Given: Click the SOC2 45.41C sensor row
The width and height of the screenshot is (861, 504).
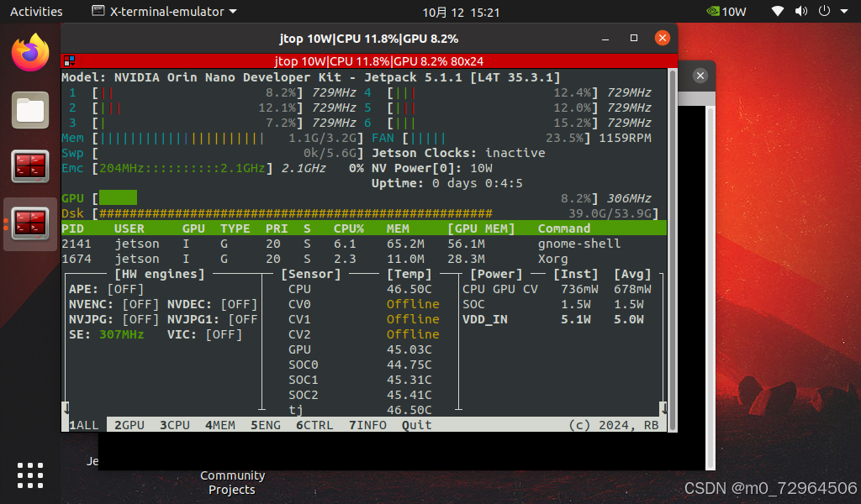Looking at the screenshot, I should click(x=360, y=395).
